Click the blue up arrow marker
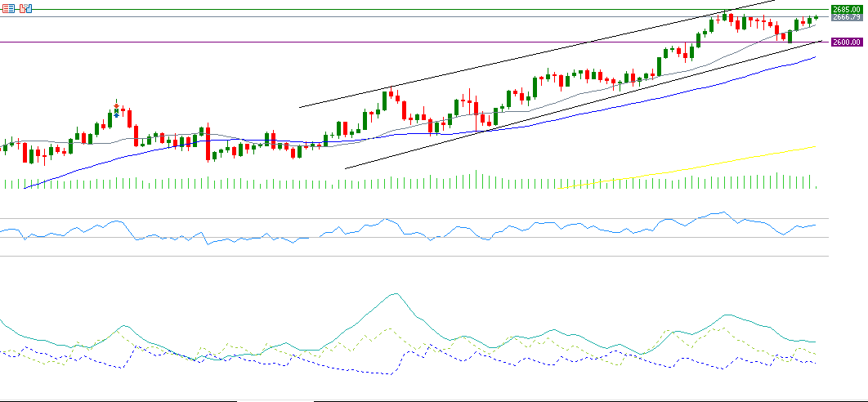Image resolution: width=868 pixels, height=402 pixels. tap(116, 114)
